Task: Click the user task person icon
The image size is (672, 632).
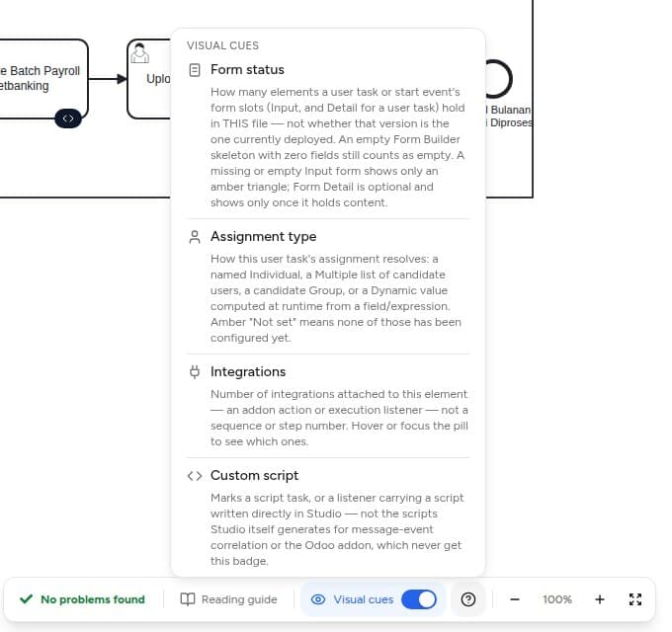Action: click(139, 53)
